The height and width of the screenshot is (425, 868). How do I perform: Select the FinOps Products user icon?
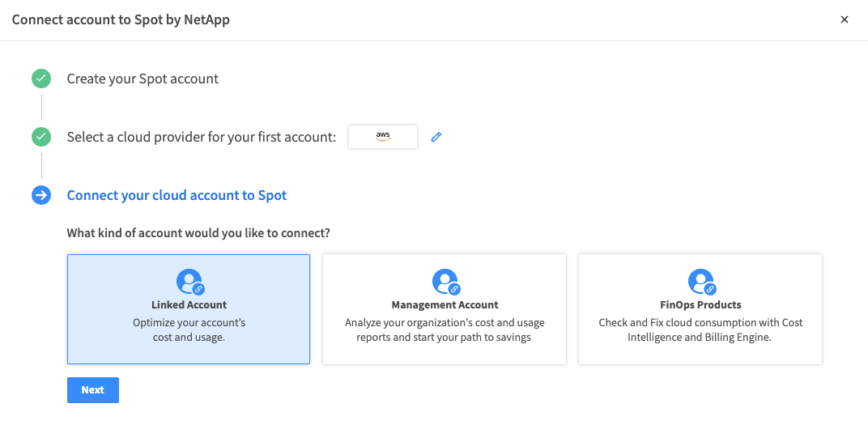[701, 282]
